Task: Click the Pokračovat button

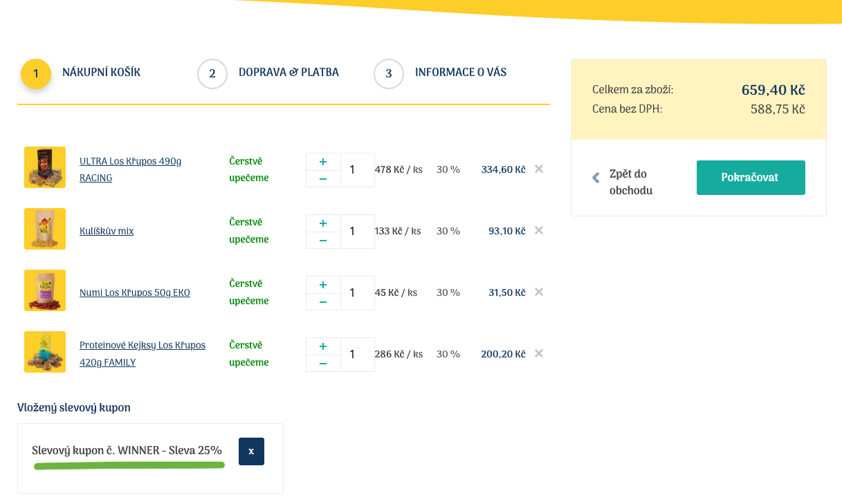Action: [751, 178]
